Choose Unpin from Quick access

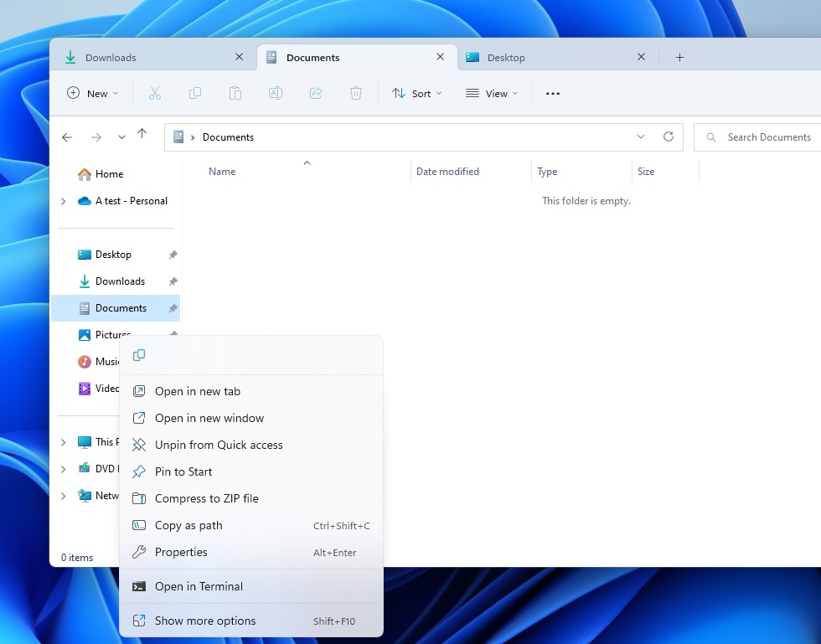click(219, 445)
